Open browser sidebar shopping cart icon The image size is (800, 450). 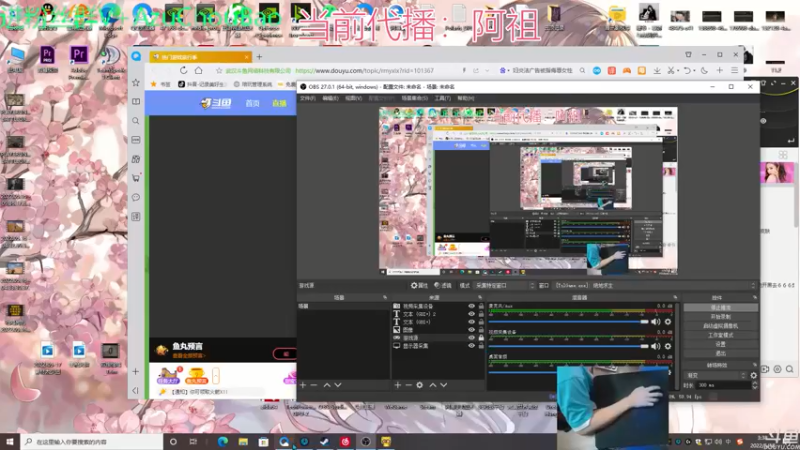click(x=136, y=178)
